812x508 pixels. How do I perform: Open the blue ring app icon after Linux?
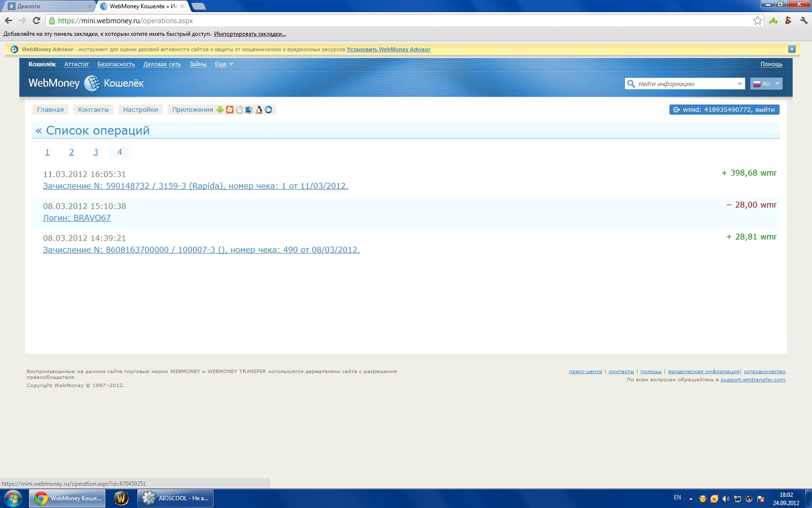269,110
